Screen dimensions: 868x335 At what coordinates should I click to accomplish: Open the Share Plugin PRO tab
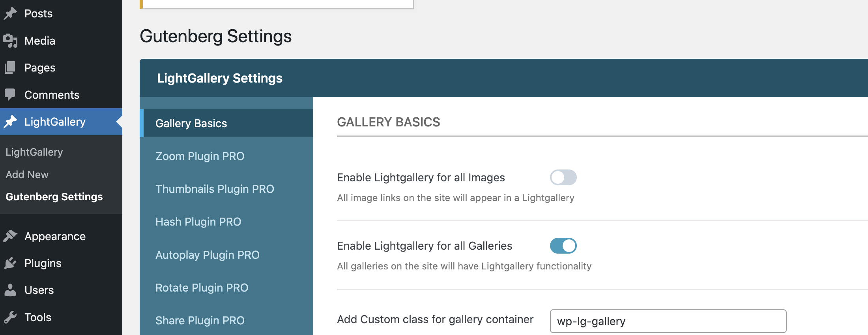pos(200,320)
